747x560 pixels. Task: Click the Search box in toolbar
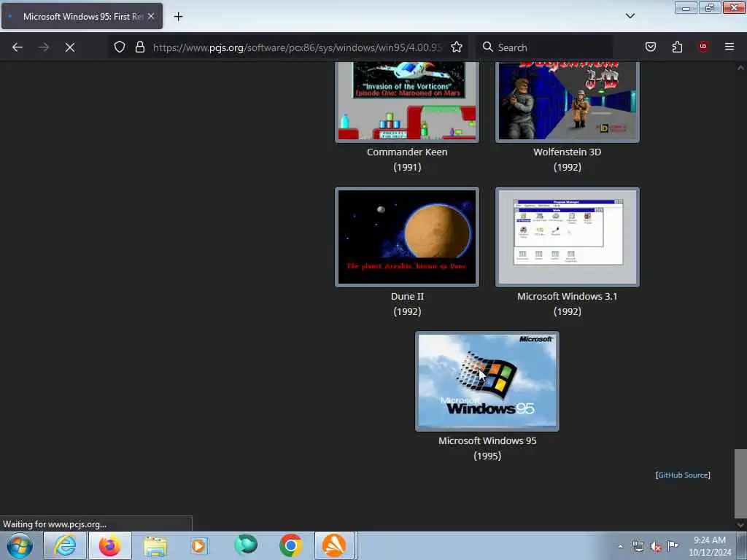tap(544, 47)
